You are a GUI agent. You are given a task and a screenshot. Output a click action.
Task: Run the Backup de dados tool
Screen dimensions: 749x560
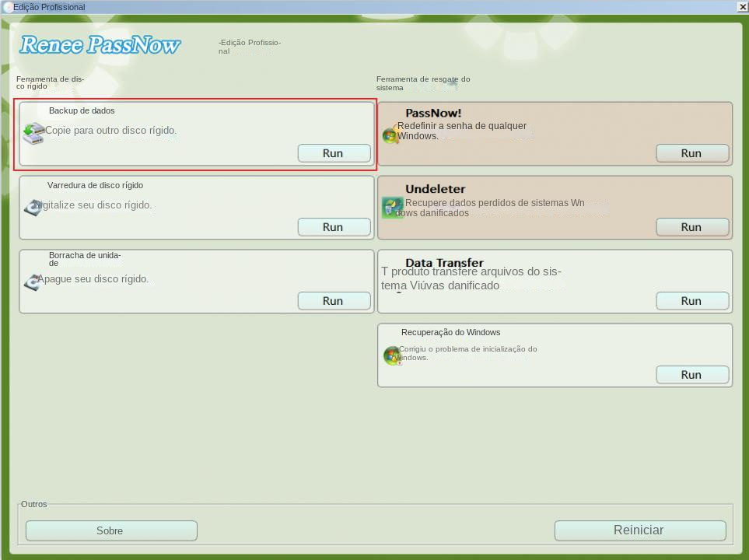click(x=333, y=153)
